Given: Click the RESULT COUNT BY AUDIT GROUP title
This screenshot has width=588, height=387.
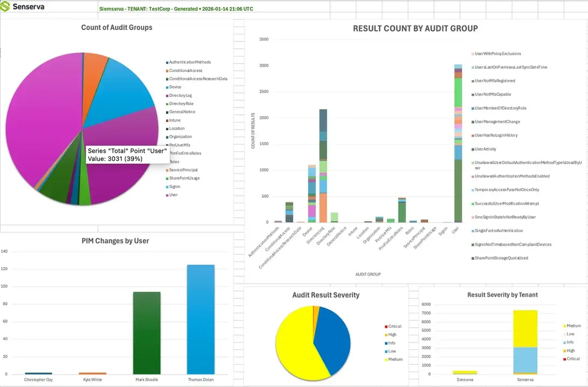Looking at the screenshot, I should click(x=415, y=28).
